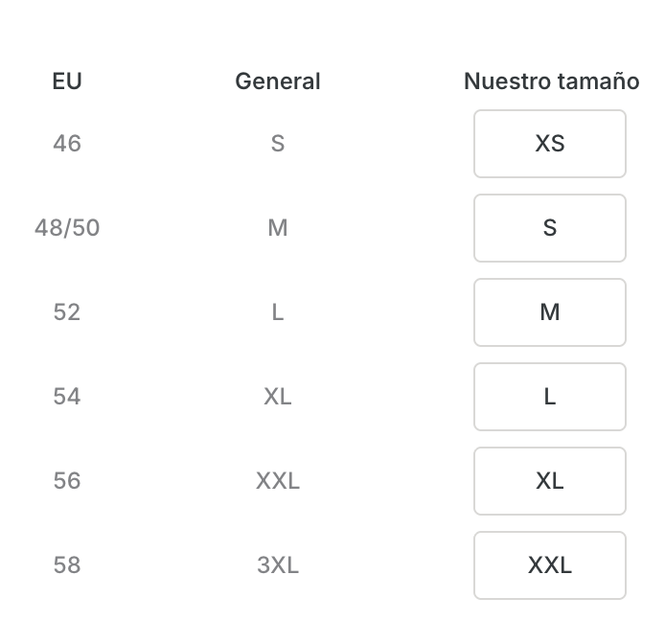Viewport: 665px width, 644px height.
Task: Click the Nuestro tamaño header
Action: (551, 81)
